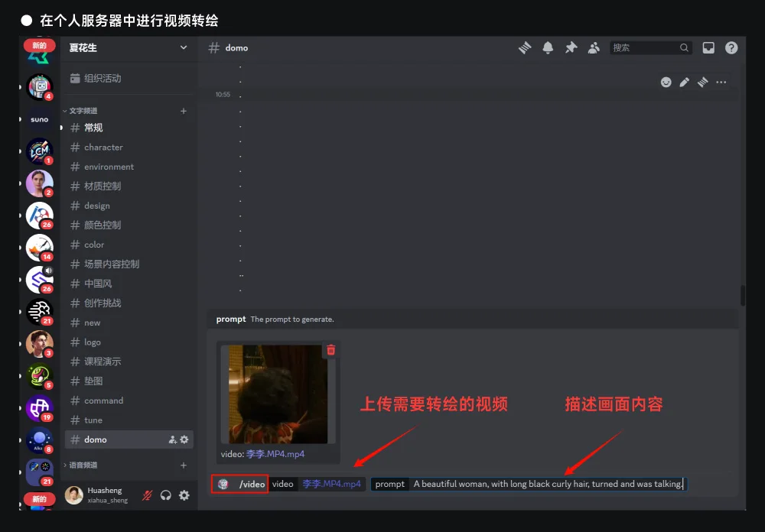
Task: Open server icon with badge 14
Action: 40,248
